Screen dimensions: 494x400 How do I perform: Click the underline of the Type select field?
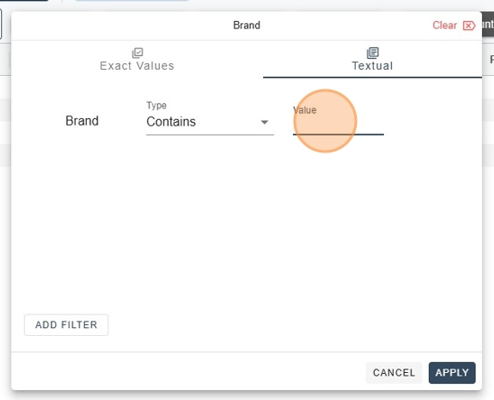210,135
